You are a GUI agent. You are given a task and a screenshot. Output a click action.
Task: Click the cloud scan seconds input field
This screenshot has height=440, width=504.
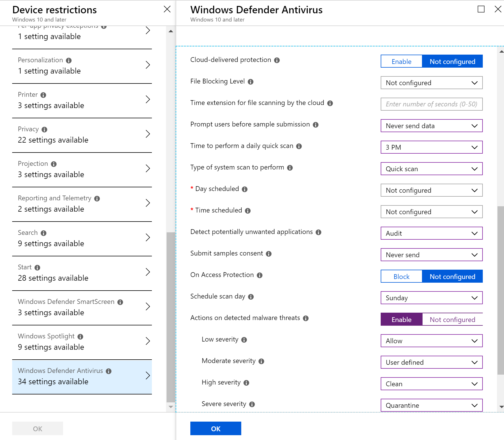coord(432,104)
